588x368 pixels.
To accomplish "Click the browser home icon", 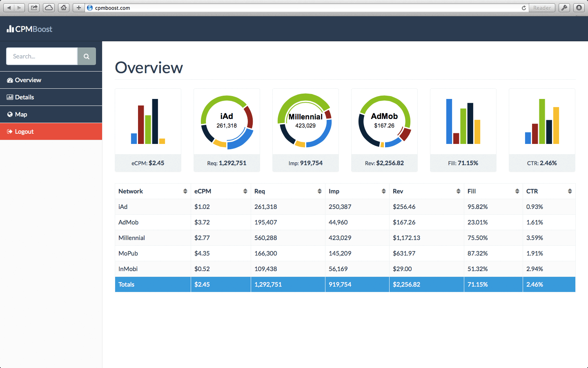I will point(64,8).
